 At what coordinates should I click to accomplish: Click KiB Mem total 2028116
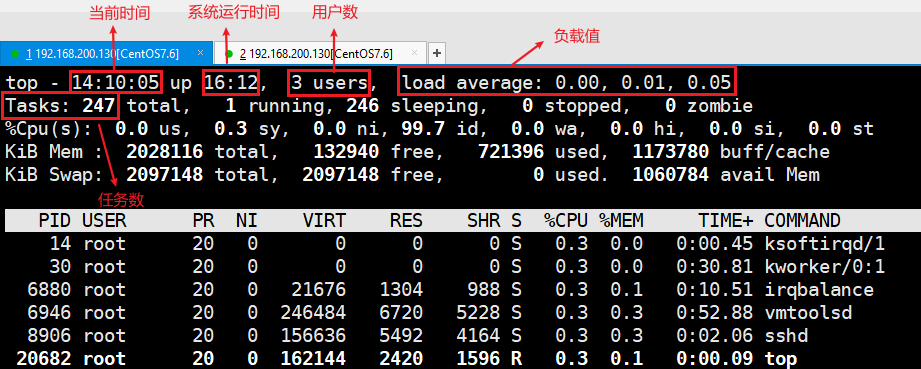pos(164,152)
